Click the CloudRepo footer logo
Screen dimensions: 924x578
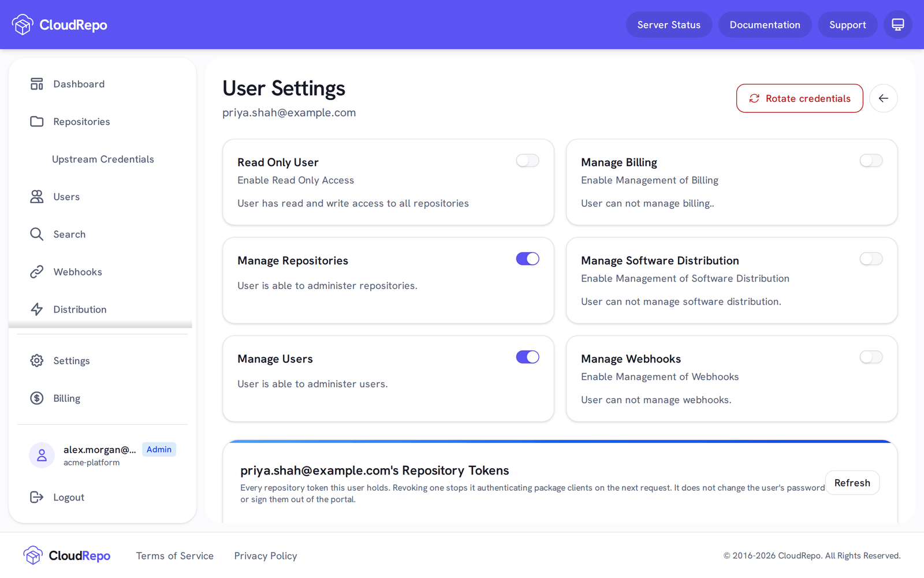click(67, 555)
